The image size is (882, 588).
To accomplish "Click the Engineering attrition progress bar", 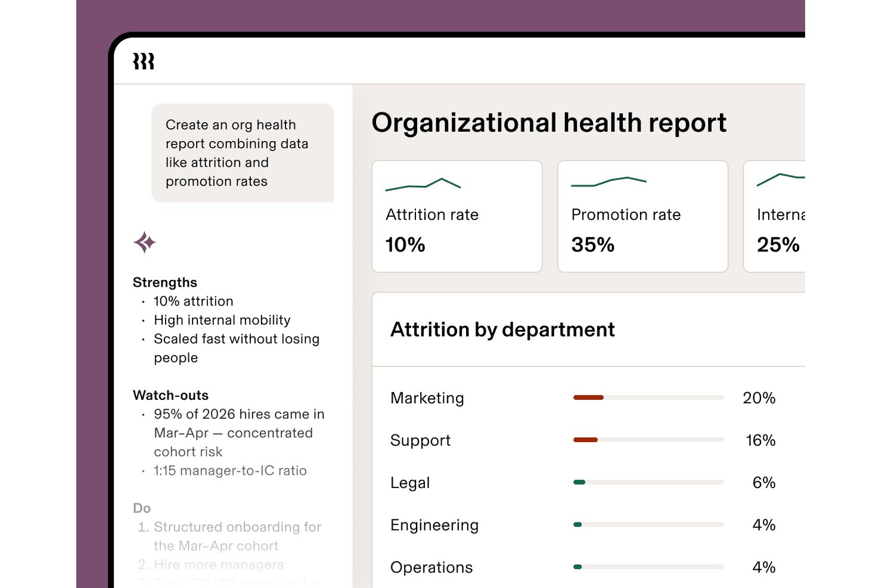I will pyautogui.click(x=648, y=524).
